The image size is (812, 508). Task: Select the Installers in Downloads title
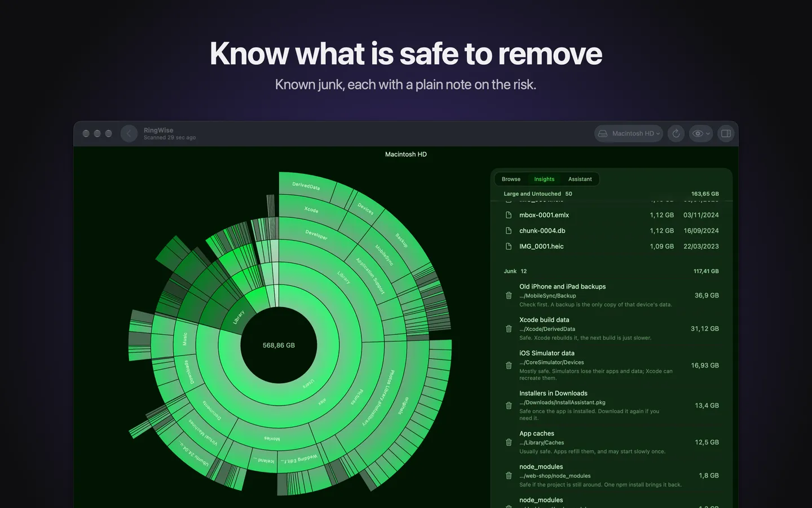(x=553, y=393)
